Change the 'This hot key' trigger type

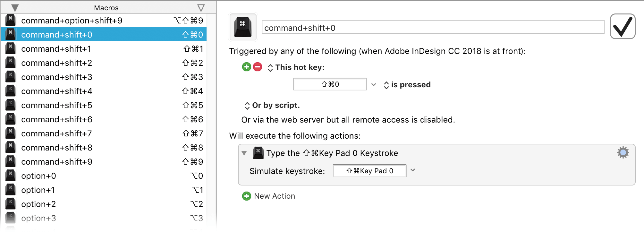[x=296, y=67]
